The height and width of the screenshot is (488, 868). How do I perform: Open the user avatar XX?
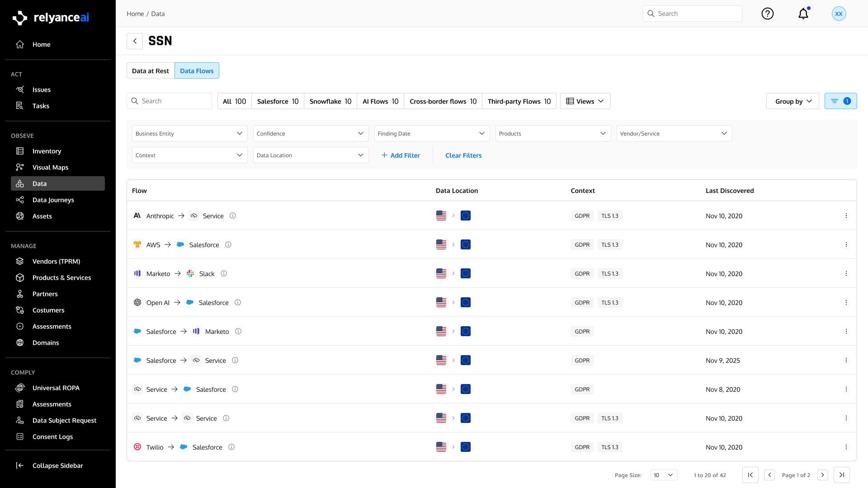click(839, 14)
